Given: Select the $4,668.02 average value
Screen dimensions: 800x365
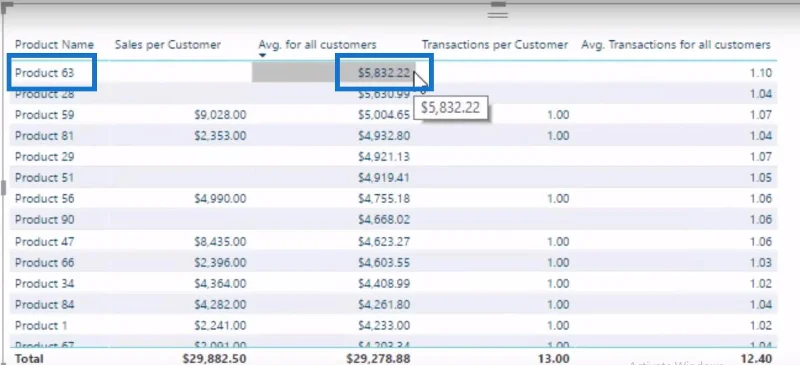Looking at the screenshot, I should pyautogui.click(x=384, y=220).
